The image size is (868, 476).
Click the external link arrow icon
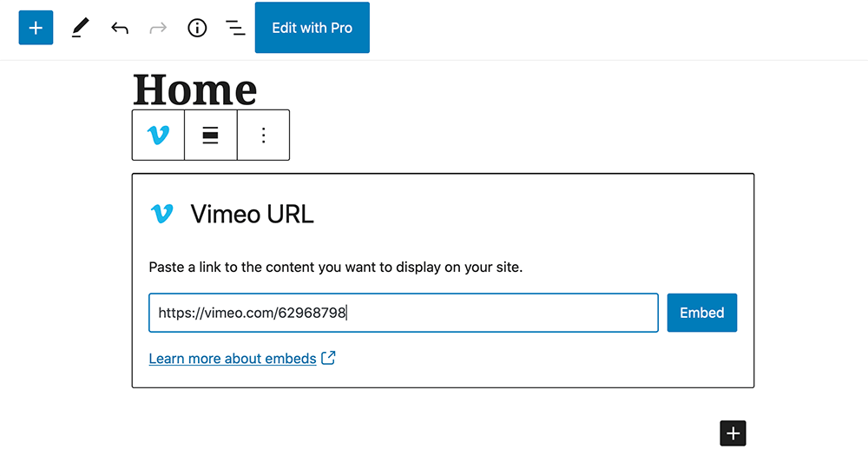click(x=328, y=358)
